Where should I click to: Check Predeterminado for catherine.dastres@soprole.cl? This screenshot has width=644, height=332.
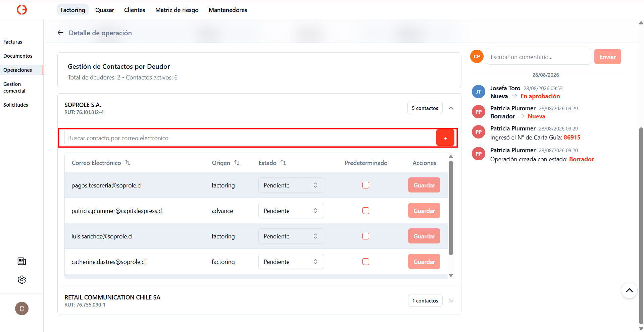pos(366,262)
